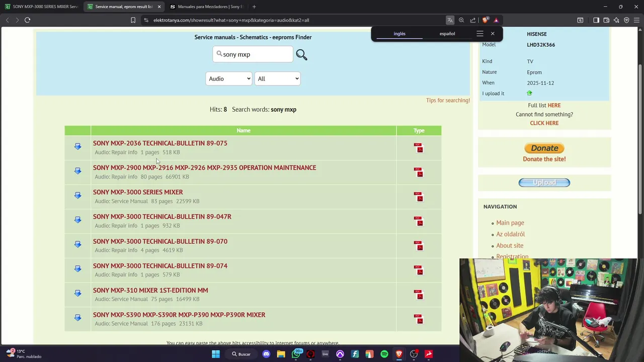Download MXP-3000 TECHNICAL-BULLETIN 89-074 via blue arrow

tap(77, 268)
